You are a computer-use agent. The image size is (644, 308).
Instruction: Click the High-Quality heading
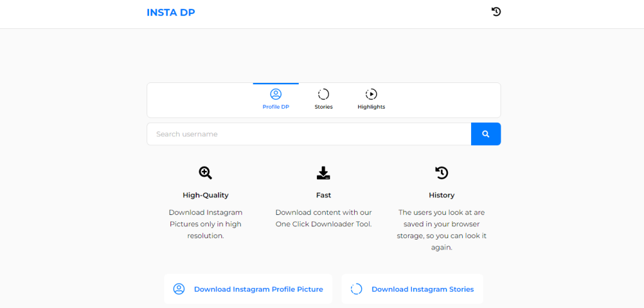206,195
